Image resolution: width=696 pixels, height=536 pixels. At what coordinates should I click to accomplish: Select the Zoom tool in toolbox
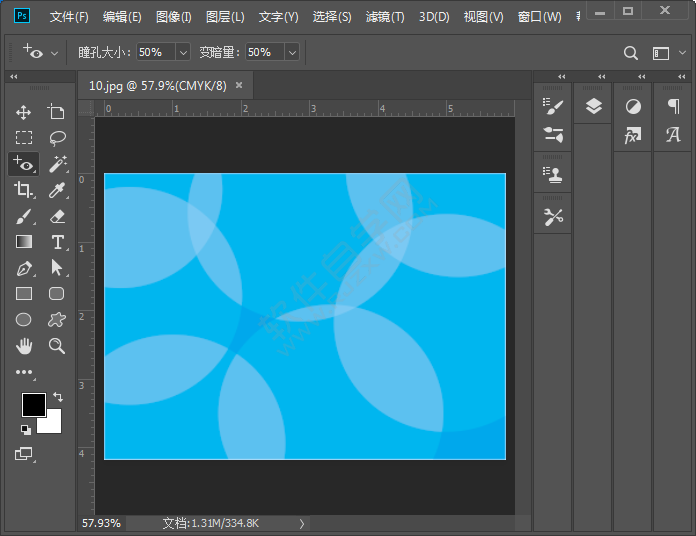(57, 346)
